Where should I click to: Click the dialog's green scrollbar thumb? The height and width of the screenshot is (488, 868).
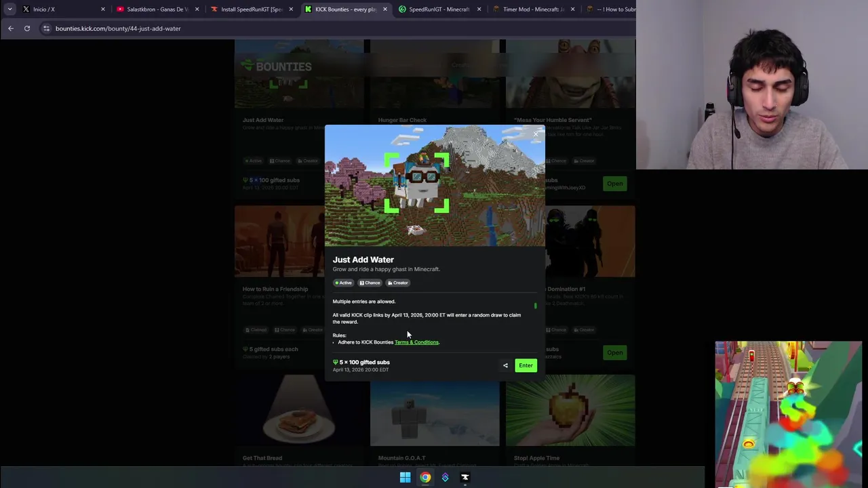(x=535, y=306)
